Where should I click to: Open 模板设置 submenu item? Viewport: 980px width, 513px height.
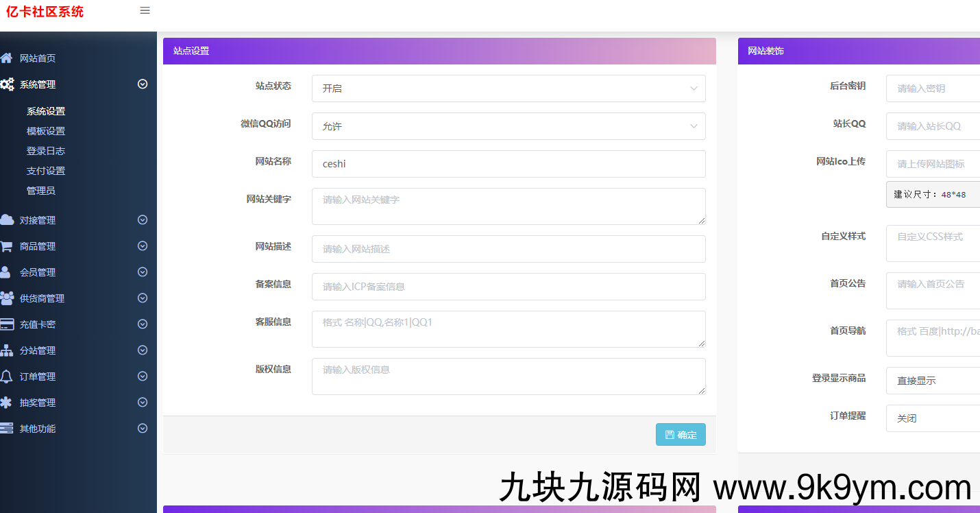point(46,131)
